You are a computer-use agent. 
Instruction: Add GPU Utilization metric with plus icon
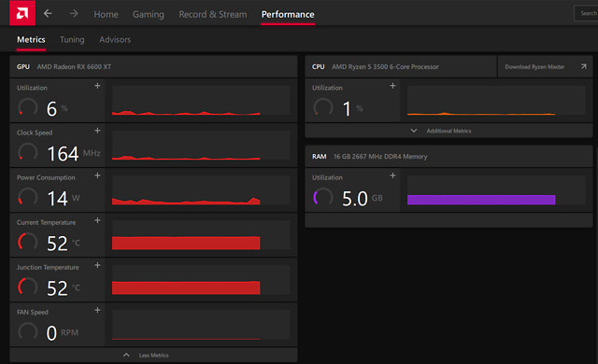pos(97,86)
